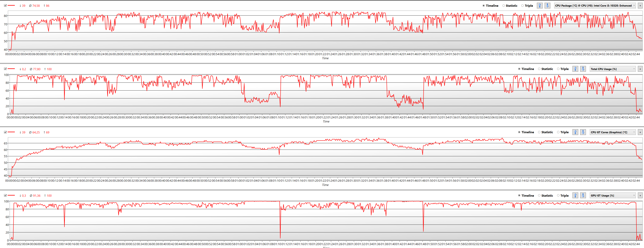
Task: Switch the GPU GT Usage graph to Triple
Action: (x=558, y=195)
